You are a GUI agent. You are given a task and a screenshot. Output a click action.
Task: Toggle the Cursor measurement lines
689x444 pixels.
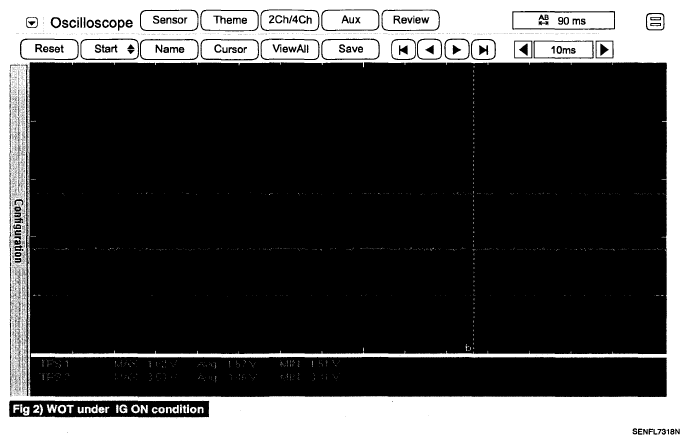(x=229, y=49)
